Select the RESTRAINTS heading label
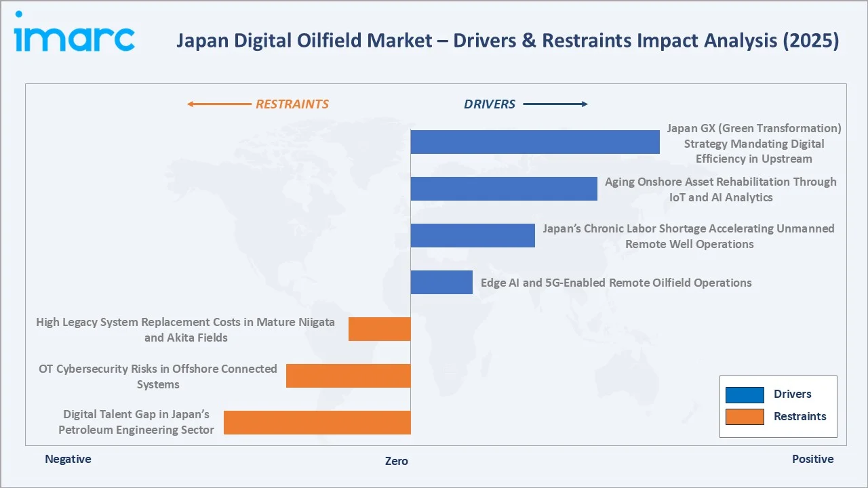This screenshot has width=868, height=488. coord(292,104)
